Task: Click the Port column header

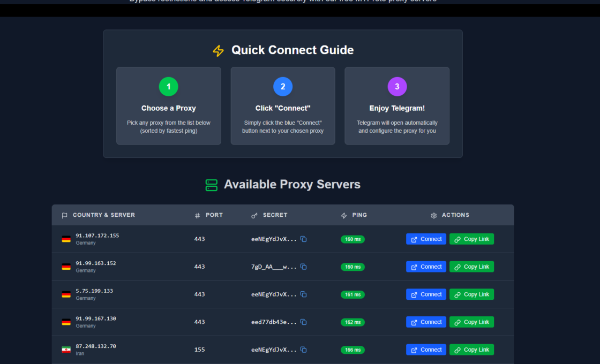Action: click(208, 215)
